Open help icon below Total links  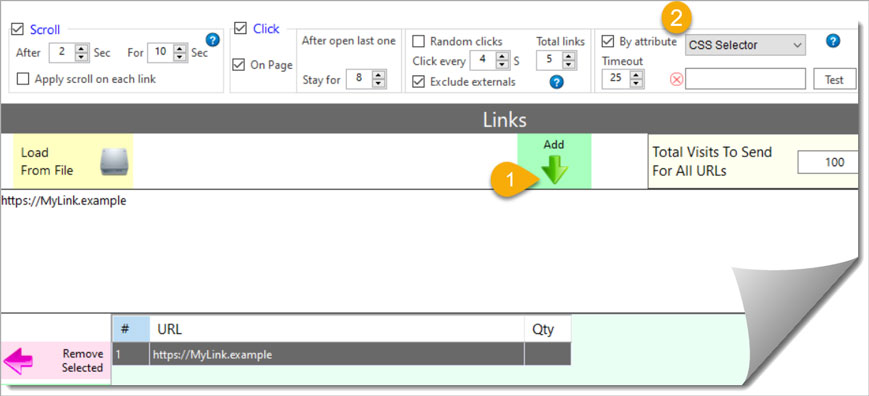click(x=557, y=83)
